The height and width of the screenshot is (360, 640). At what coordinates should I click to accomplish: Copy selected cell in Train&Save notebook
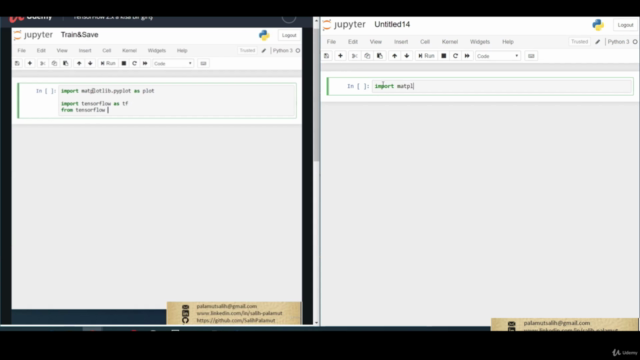54,63
